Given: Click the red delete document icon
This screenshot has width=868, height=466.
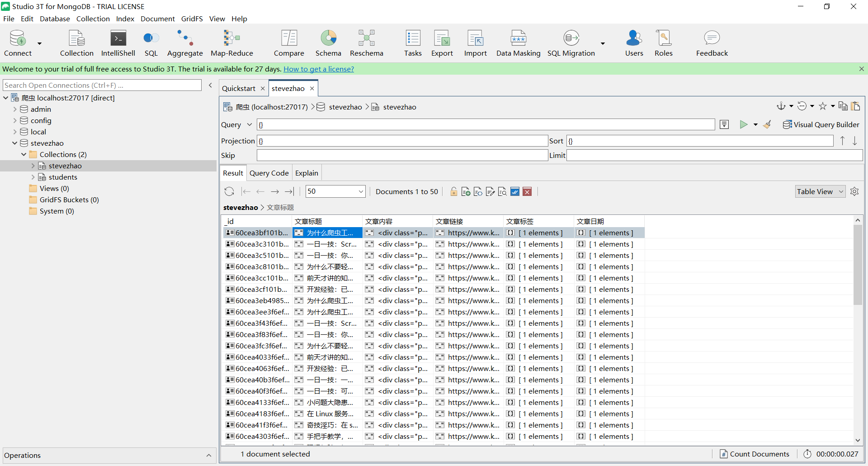Looking at the screenshot, I should pos(527,192).
